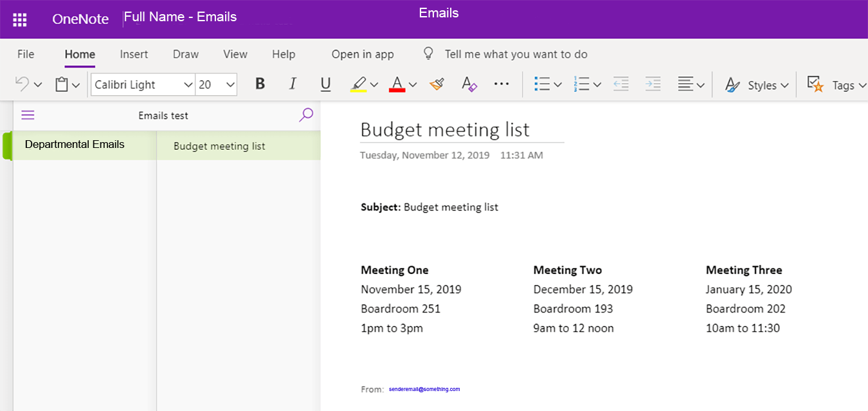Toggle Italic formatting
This screenshot has height=411, width=868.
(x=293, y=84)
